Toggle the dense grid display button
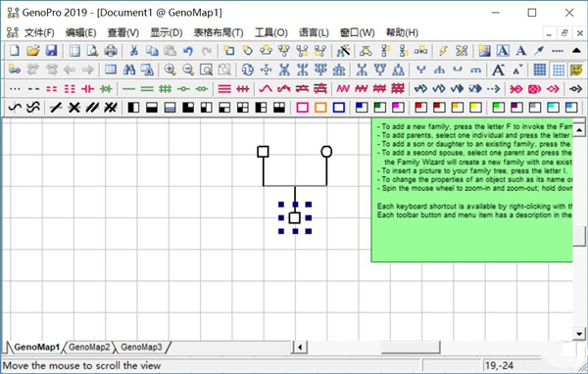This screenshot has height=374, width=588. tap(540, 70)
